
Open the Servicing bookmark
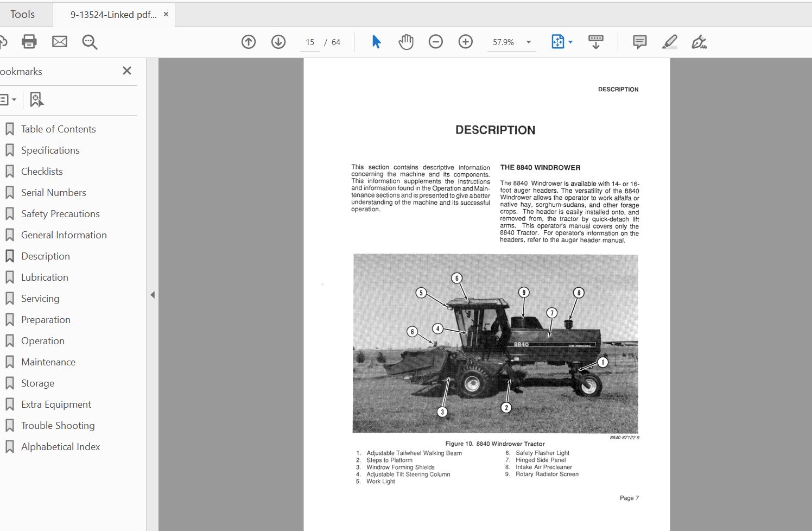click(x=40, y=299)
